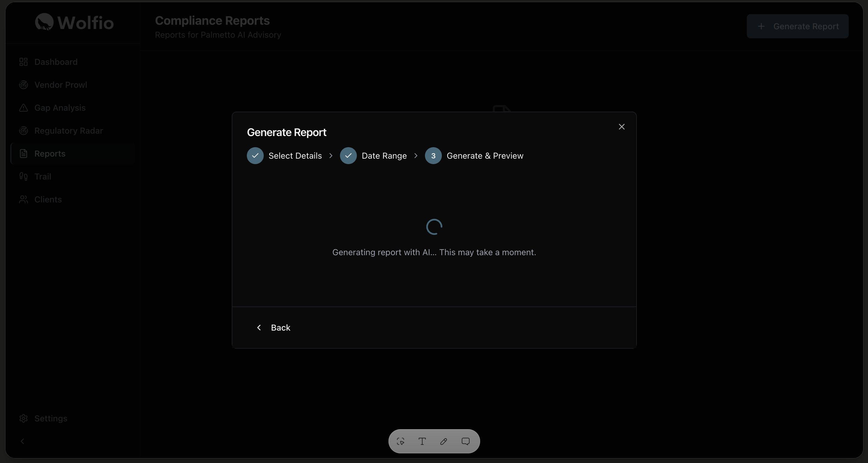Select the pencil draw tool in floating toolbar
This screenshot has height=463, width=868.
443,441
